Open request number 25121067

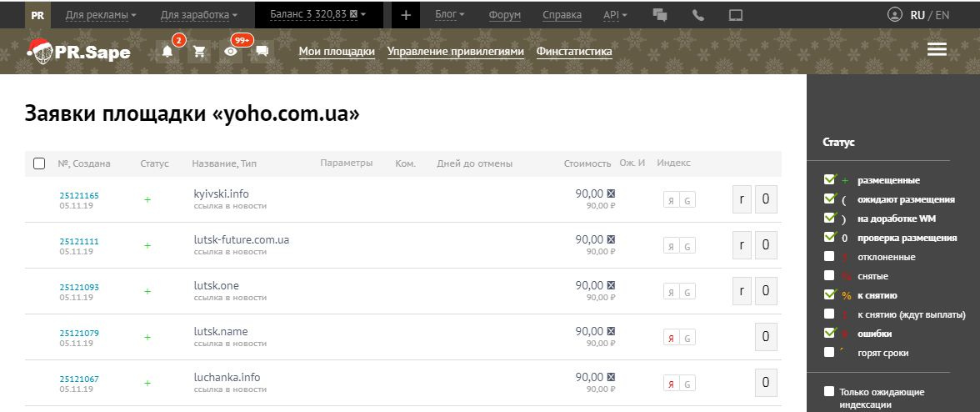pos(79,379)
